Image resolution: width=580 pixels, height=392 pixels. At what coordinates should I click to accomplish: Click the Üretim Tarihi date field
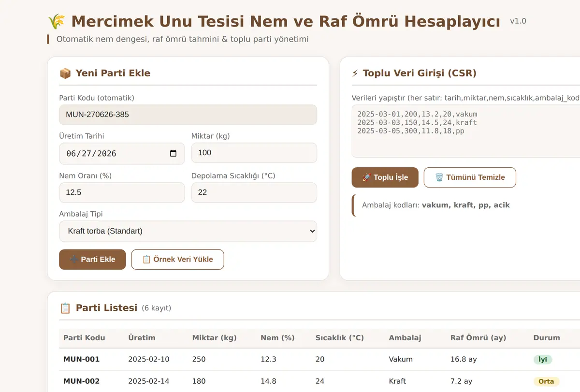tap(122, 154)
